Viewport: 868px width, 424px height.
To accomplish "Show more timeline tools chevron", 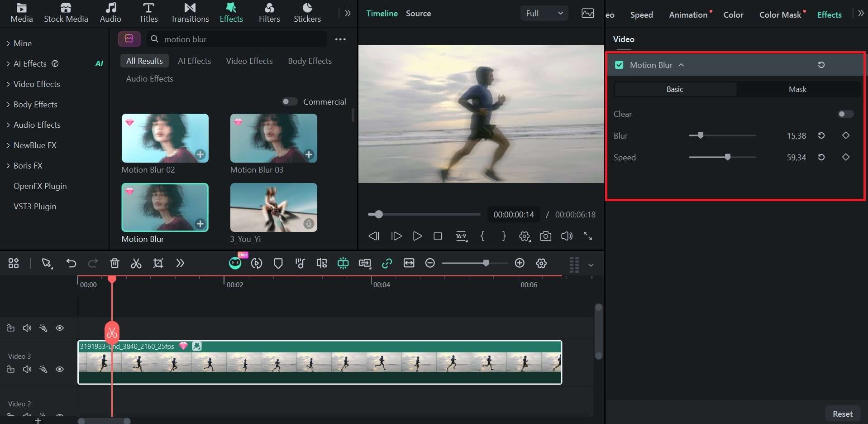I will tap(180, 263).
